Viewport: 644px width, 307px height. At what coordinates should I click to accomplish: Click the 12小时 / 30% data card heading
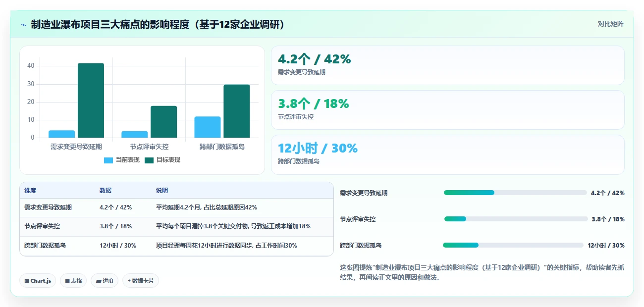click(318, 148)
